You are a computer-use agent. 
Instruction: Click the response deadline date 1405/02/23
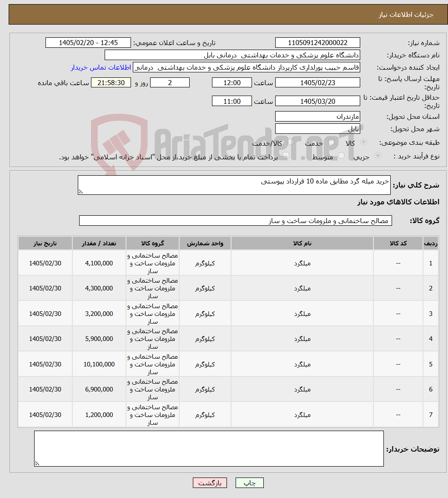point(317,82)
